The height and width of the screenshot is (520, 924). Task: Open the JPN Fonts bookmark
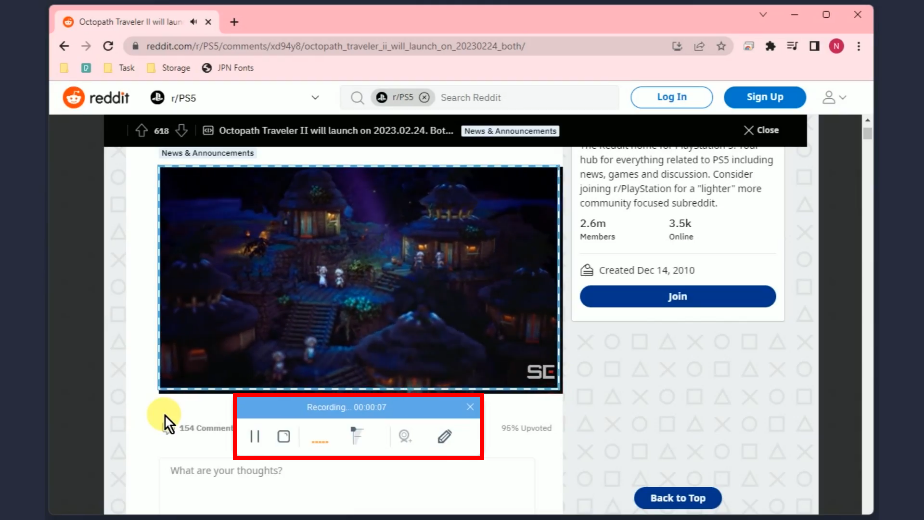point(227,68)
